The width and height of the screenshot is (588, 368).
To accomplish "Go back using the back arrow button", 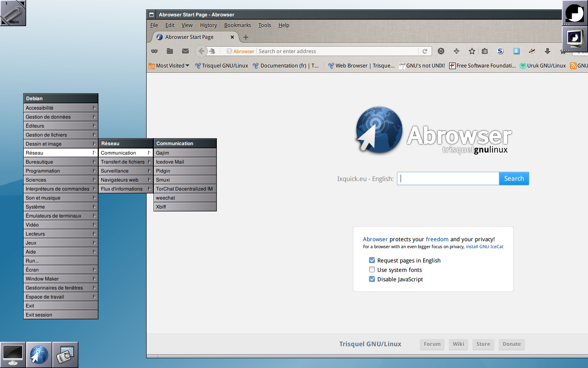I will [x=201, y=51].
